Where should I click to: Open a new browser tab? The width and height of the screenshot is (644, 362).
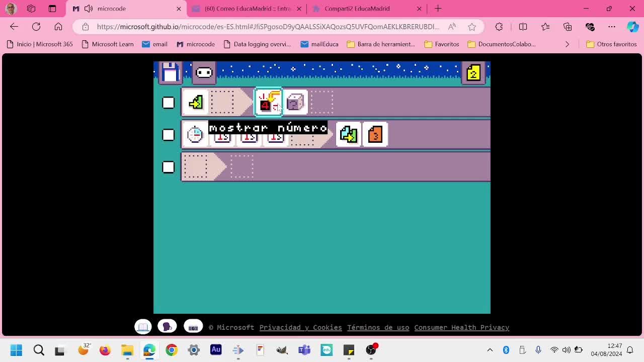point(438,9)
